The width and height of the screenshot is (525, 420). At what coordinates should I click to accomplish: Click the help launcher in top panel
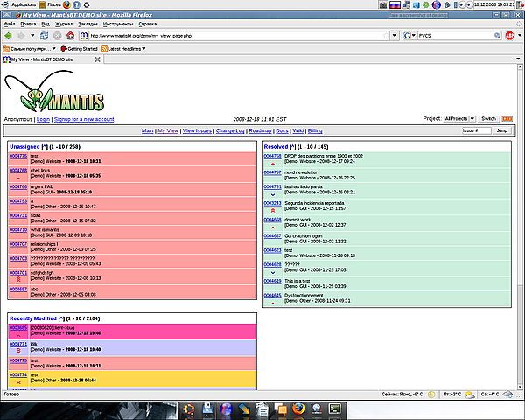click(x=77, y=4)
